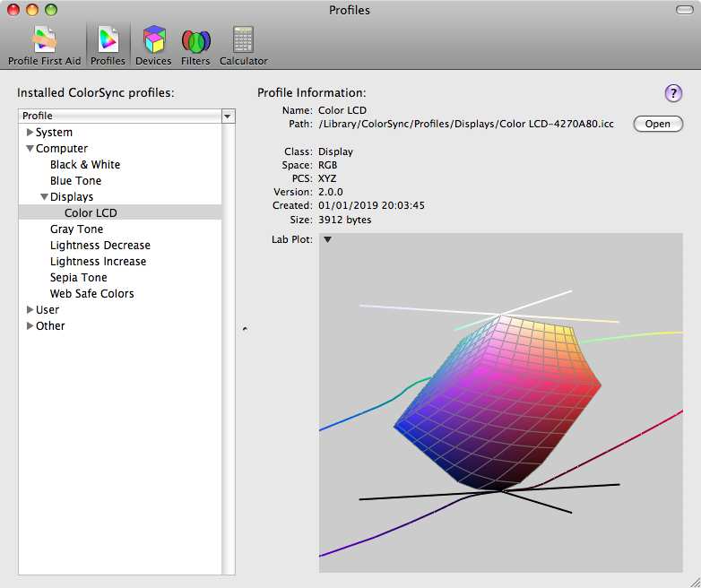Expand the System profiles group
The image size is (701, 588).
pyautogui.click(x=30, y=132)
